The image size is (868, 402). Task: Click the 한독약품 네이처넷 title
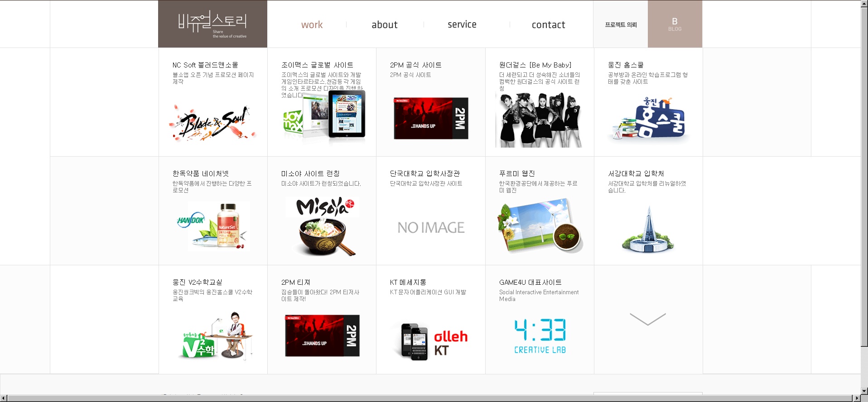tap(200, 174)
